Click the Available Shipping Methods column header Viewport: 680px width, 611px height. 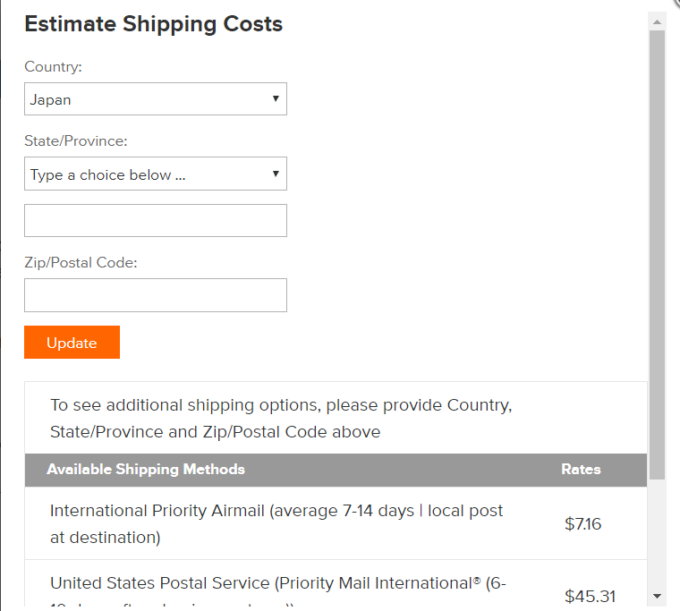(x=146, y=469)
